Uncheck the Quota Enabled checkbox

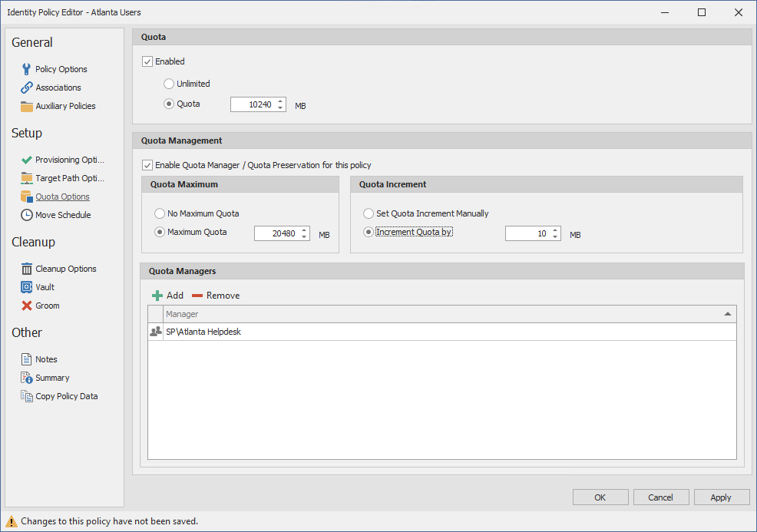pos(147,61)
